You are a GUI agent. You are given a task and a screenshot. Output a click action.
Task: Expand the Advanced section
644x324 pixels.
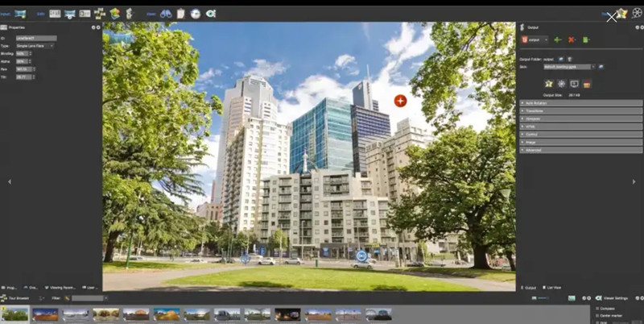pos(580,150)
